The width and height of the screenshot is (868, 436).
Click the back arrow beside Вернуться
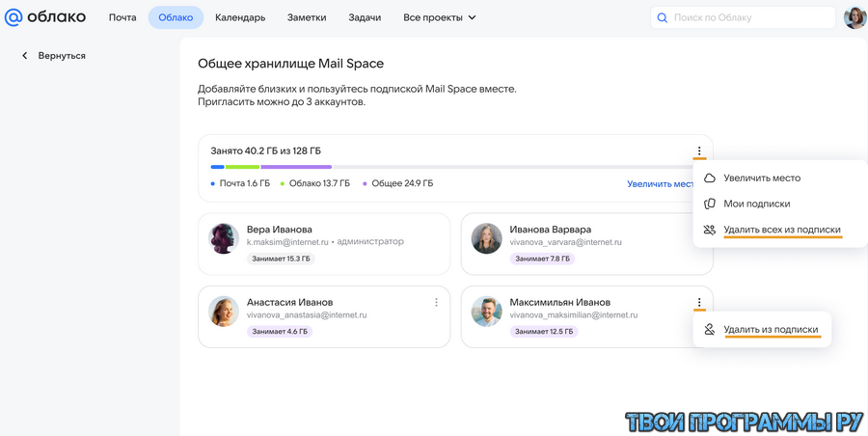[x=25, y=56]
